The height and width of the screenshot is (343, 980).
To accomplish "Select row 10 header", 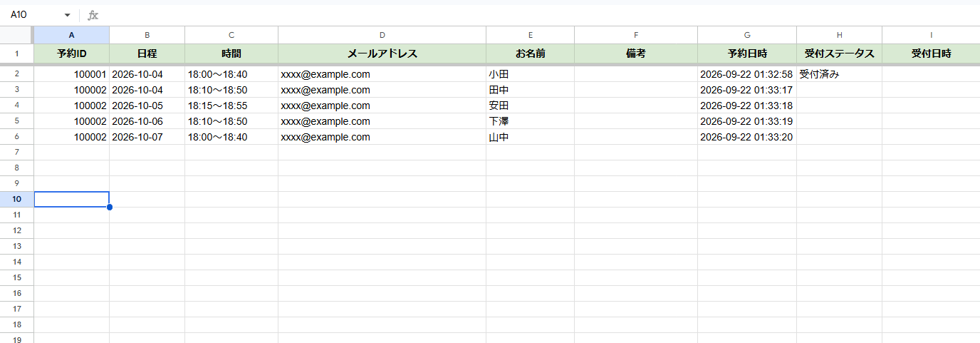I will point(16,199).
